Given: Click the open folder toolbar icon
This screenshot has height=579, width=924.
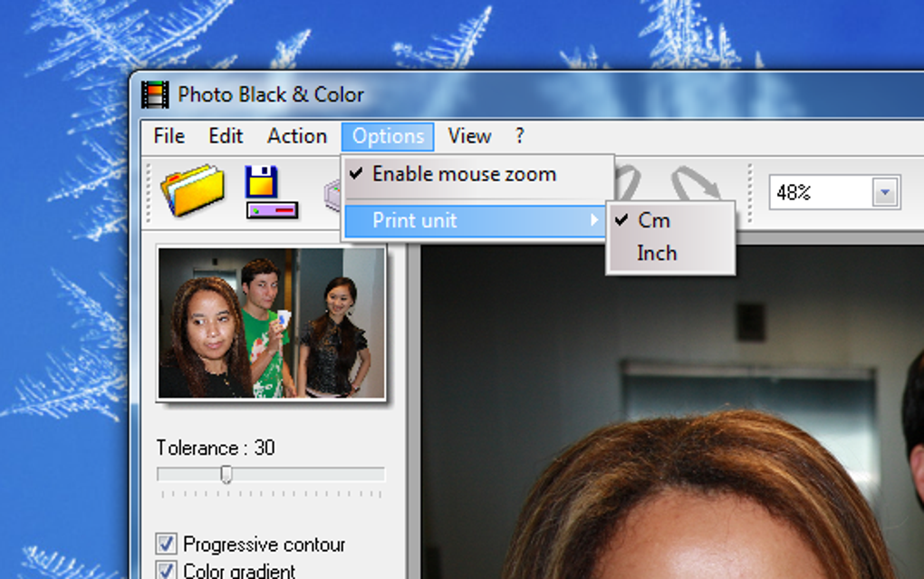Looking at the screenshot, I should coord(193,190).
